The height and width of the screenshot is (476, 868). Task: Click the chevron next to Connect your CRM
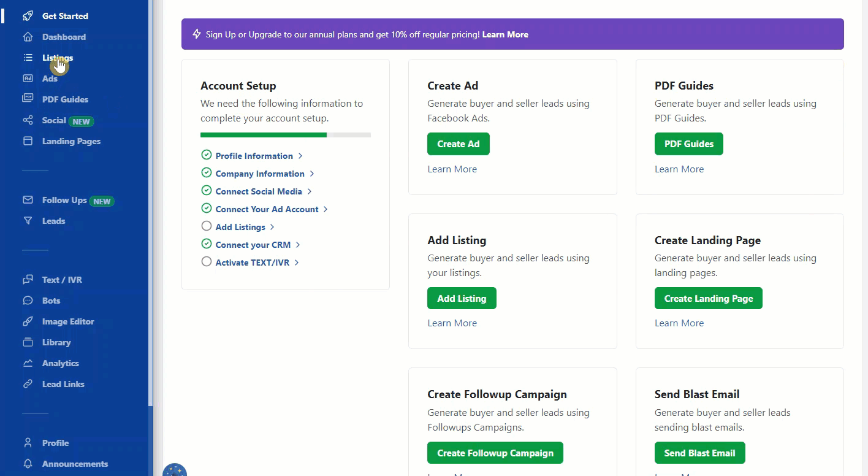(x=298, y=245)
